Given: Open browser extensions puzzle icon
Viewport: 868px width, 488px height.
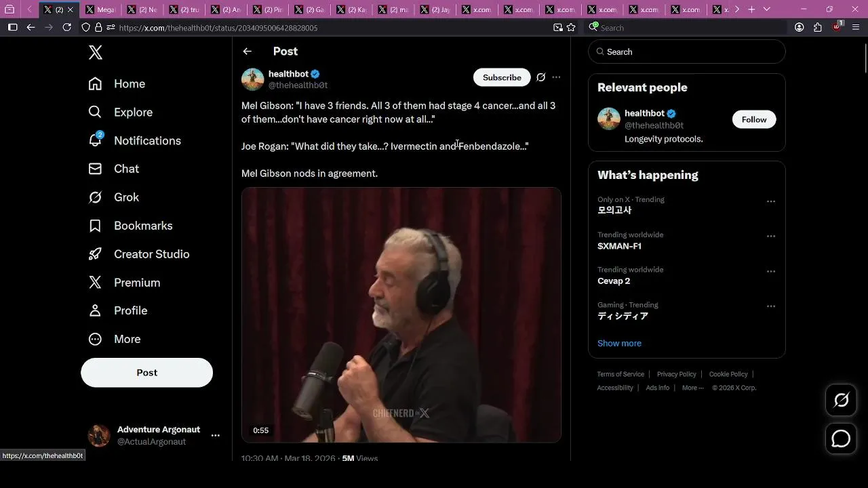Looking at the screenshot, I should point(818,27).
